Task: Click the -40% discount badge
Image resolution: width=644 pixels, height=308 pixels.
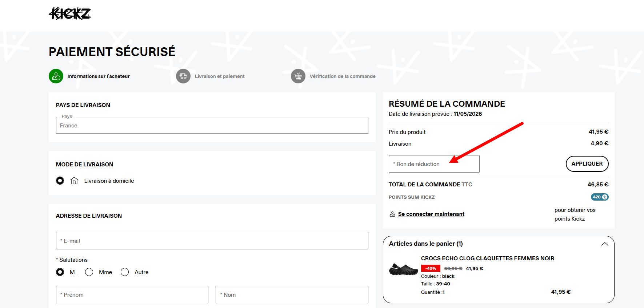Action: coord(431,268)
